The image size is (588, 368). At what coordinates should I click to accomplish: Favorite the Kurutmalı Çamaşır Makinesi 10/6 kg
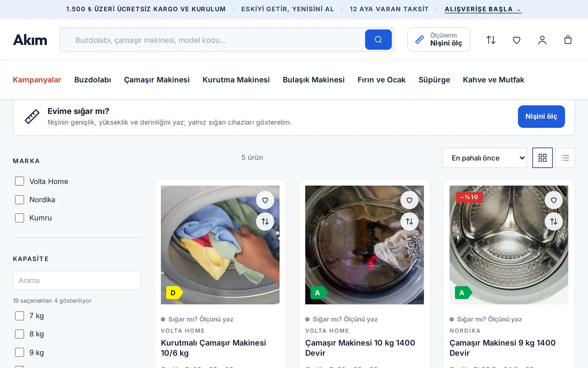[265, 200]
